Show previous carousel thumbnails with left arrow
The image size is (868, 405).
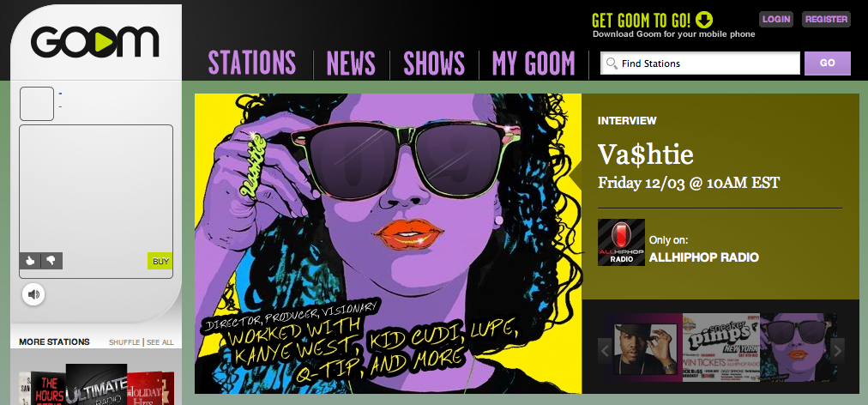605,351
